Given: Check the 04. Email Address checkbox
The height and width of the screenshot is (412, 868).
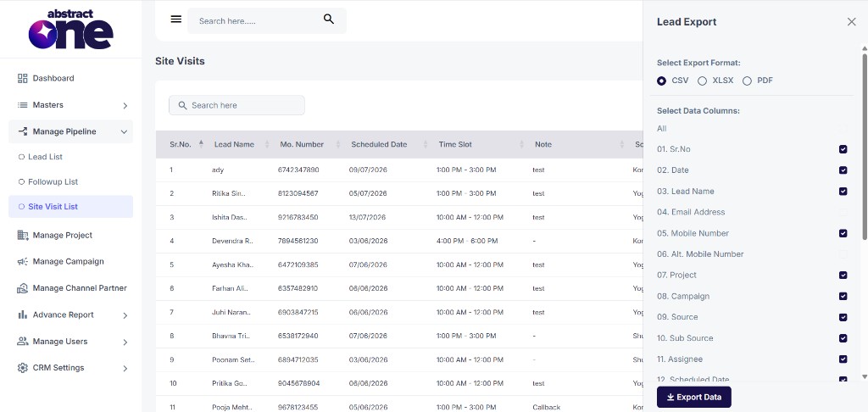Looking at the screenshot, I should [843, 212].
